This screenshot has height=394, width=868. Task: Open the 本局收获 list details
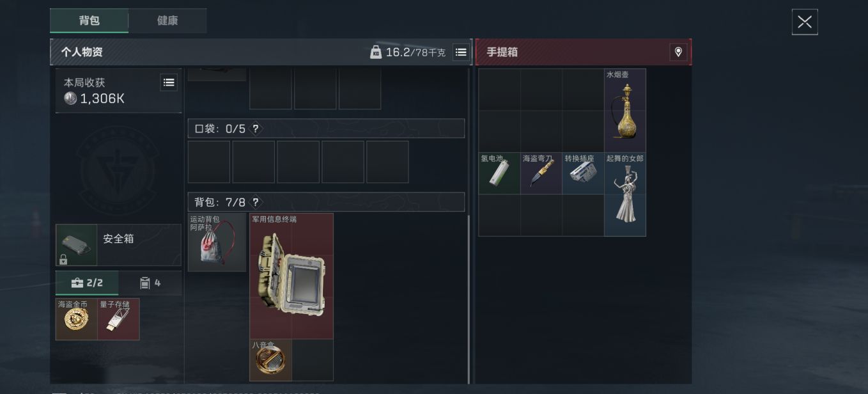pyautogui.click(x=169, y=83)
